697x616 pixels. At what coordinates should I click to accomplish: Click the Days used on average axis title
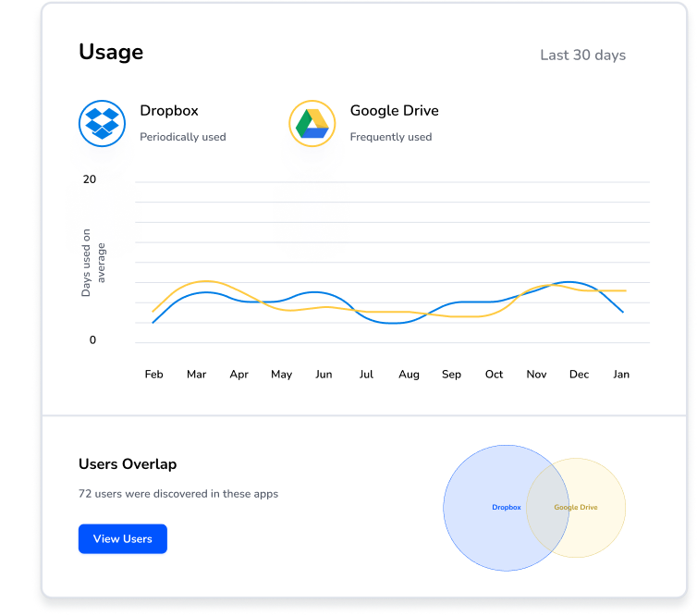pos(93,263)
